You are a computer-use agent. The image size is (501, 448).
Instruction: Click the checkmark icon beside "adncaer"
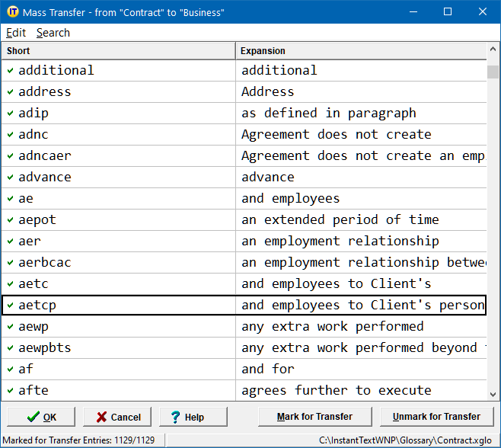11,155
